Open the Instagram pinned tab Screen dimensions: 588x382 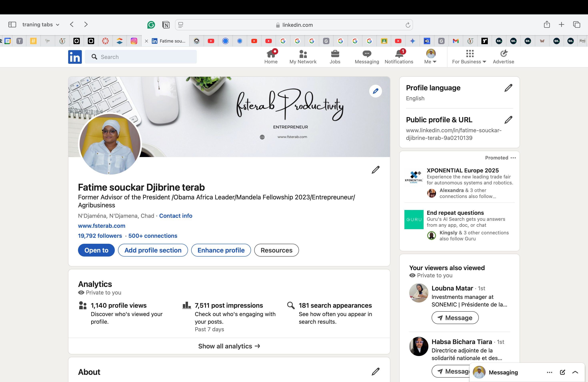pos(134,41)
